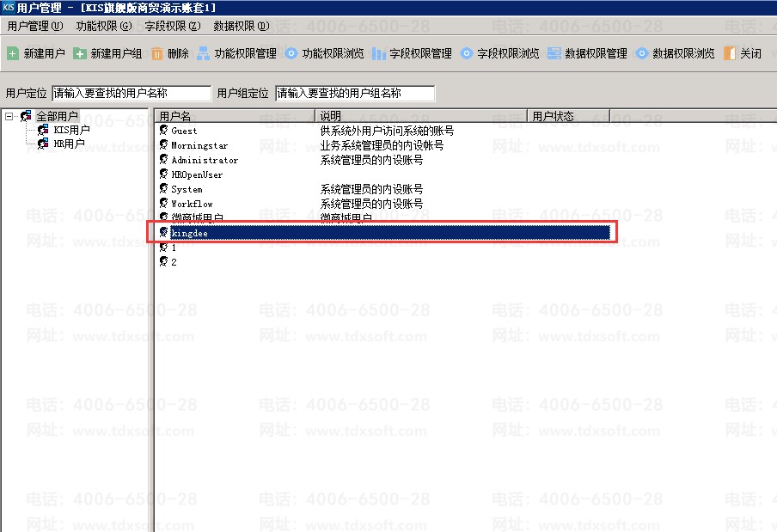Screen dimensions: 777x532
Task: Select the Administrator user row
Action: pos(205,160)
